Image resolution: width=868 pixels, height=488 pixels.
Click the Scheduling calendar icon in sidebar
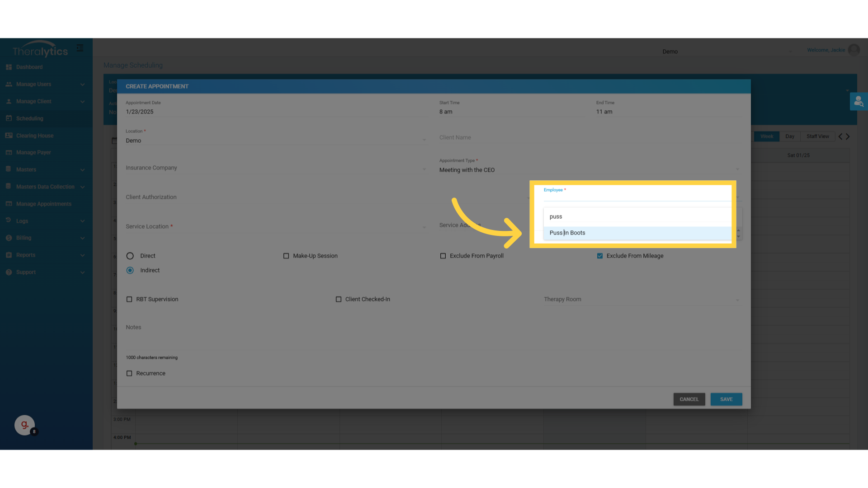(9, 118)
